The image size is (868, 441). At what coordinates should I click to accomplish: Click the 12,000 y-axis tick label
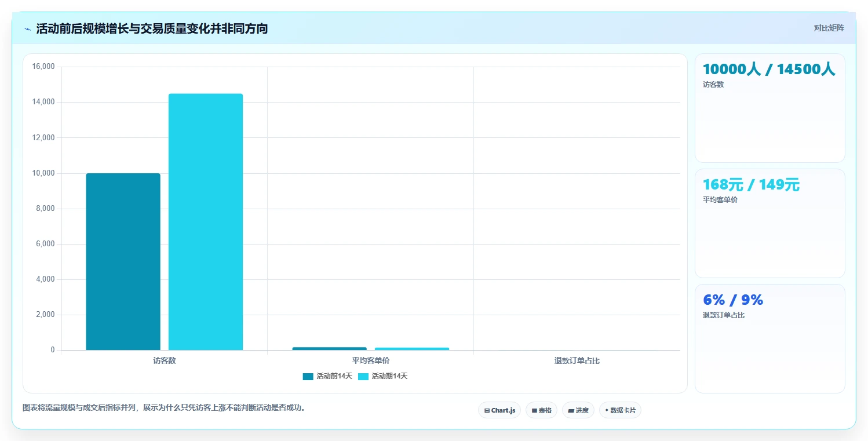[43, 137]
